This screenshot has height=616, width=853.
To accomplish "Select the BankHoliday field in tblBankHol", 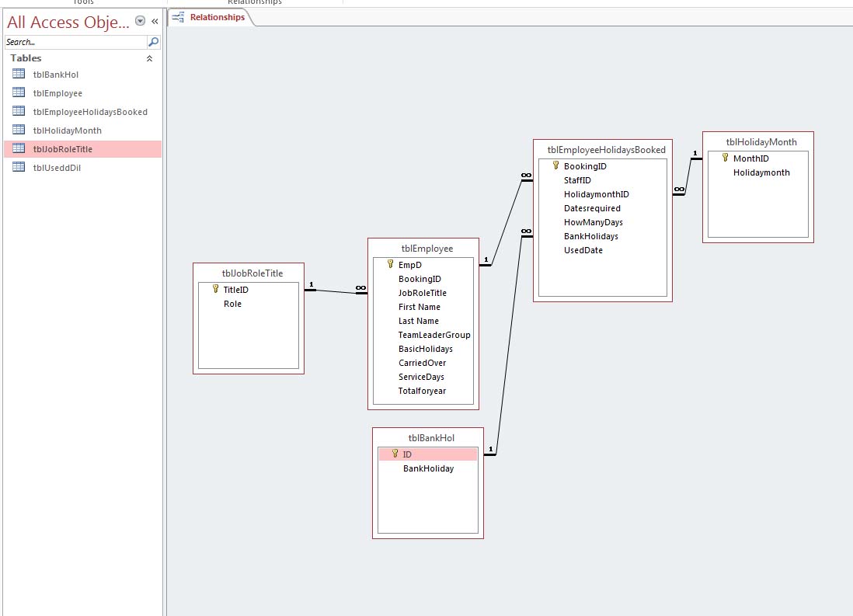I will click(x=428, y=468).
